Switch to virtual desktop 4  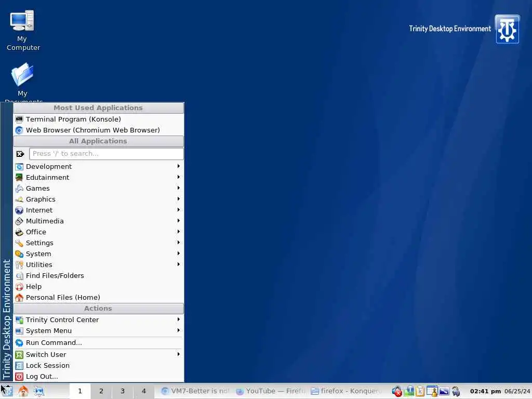tap(144, 391)
